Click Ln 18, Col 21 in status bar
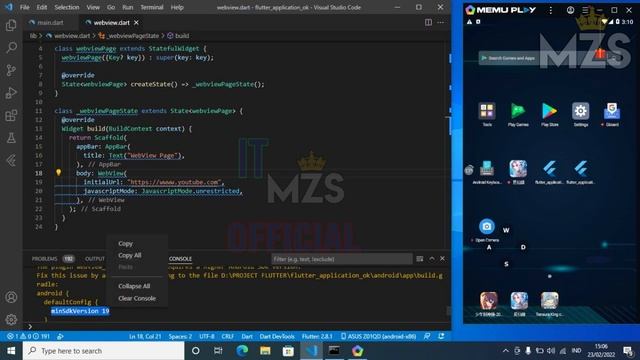640x360 pixels. 144,336
